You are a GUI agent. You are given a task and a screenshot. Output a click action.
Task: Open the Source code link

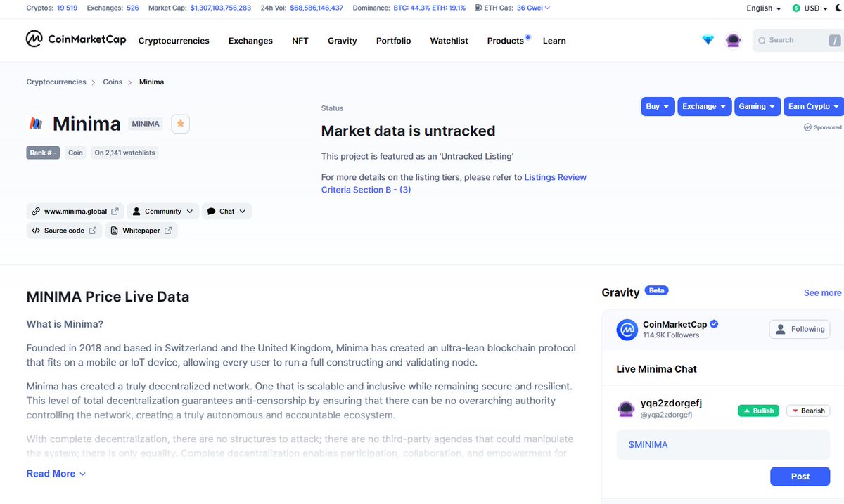pyautogui.click(x=64, y=231)
